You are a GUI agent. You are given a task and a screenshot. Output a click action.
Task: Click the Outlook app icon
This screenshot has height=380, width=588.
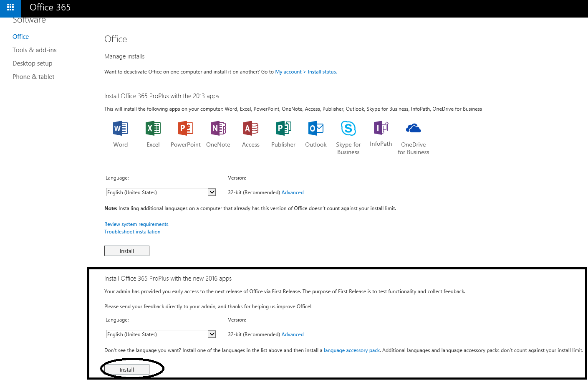click(x=316, y=128)
